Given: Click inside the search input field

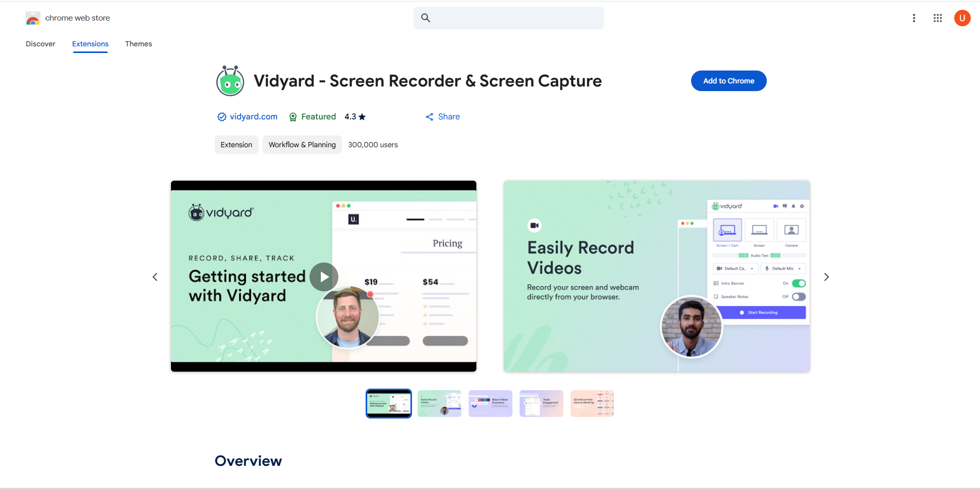Looking at the screenshot, I should (509, 18).
